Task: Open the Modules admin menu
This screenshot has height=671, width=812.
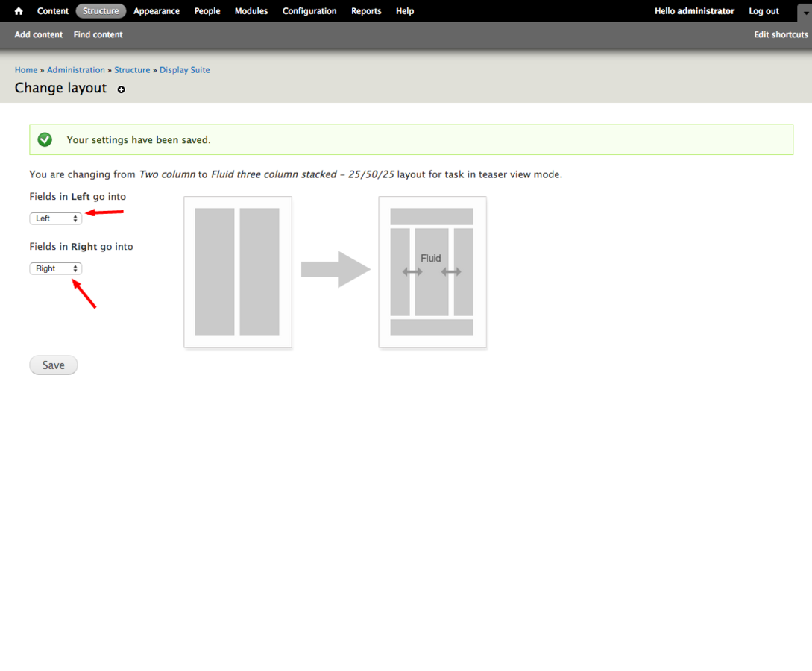Action: [x=251, y=11]
